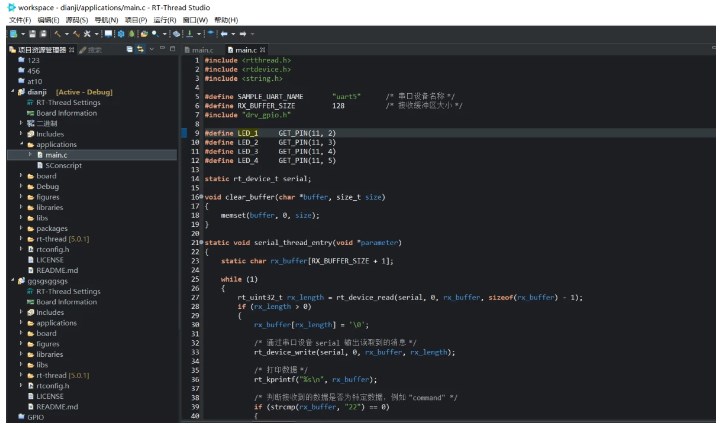The image size is (721, 424).
Task: Select SConscript file in tree
Action: coord(63,166)
